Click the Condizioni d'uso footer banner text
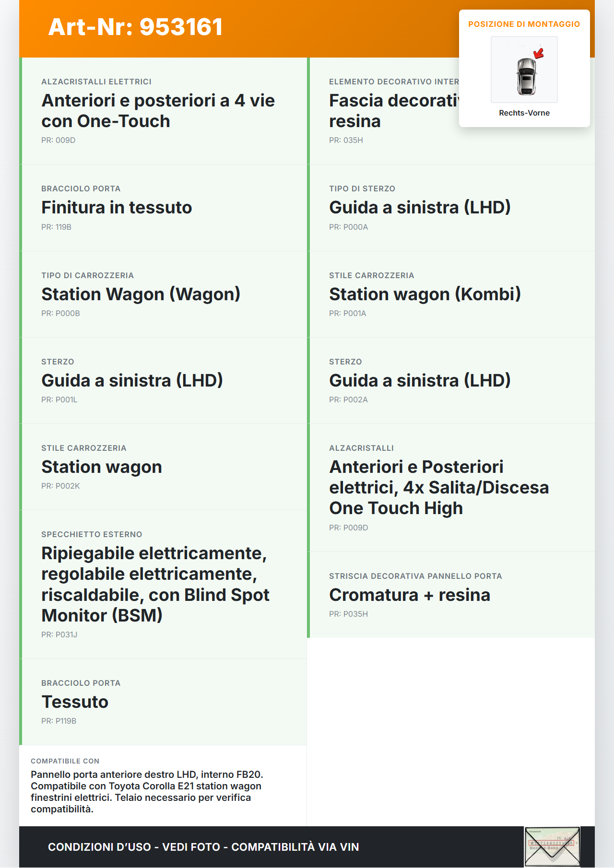 click(x=203, y=847)
